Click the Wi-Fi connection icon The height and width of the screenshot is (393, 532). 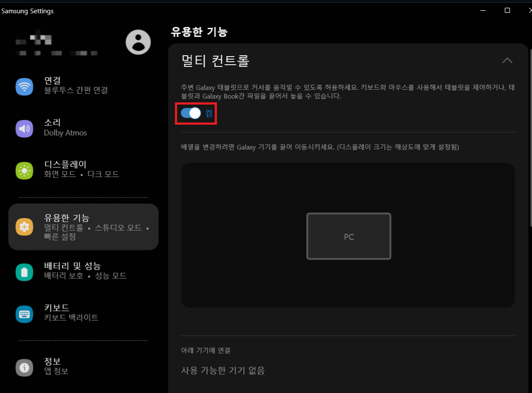point(24,87)
